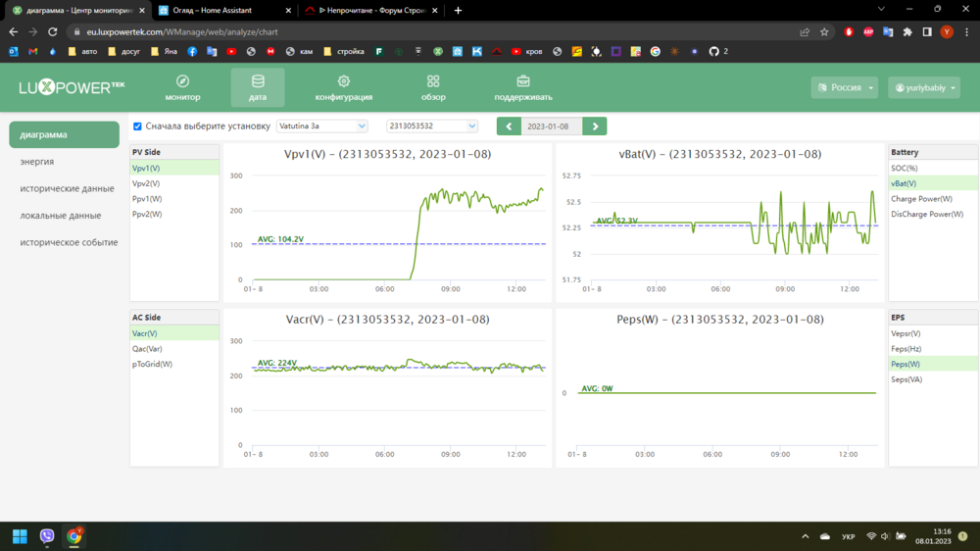
Task: Open the монитор compass icon
Action: [x=182, y=82]
